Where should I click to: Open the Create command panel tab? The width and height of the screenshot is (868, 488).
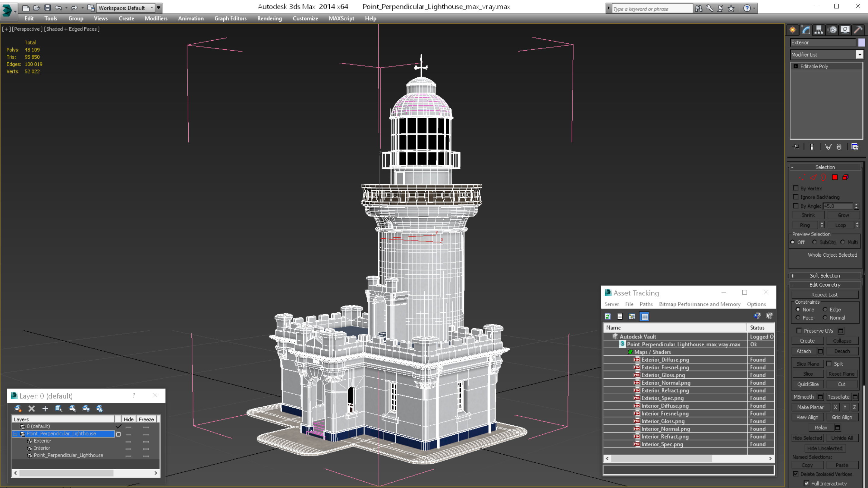coord(793,30)
